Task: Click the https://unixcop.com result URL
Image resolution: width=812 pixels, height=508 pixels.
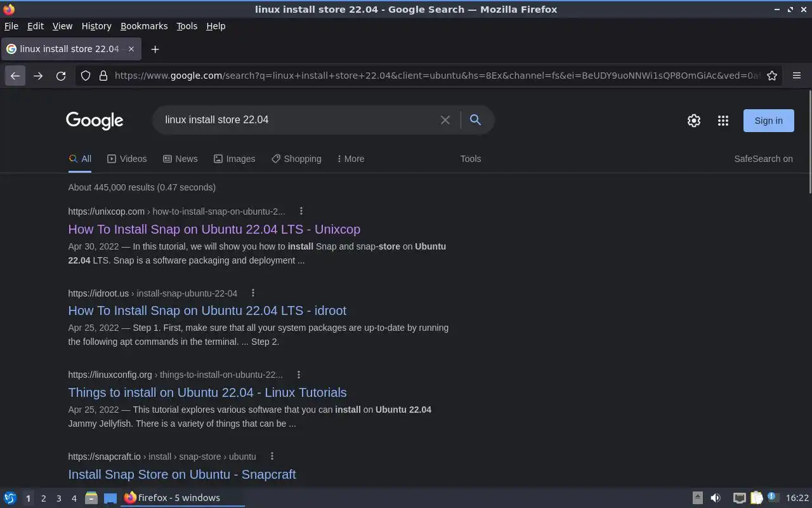Action: 106,211
